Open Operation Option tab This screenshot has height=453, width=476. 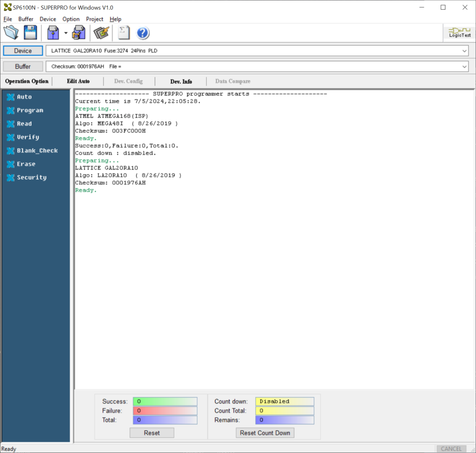(26, 81)
